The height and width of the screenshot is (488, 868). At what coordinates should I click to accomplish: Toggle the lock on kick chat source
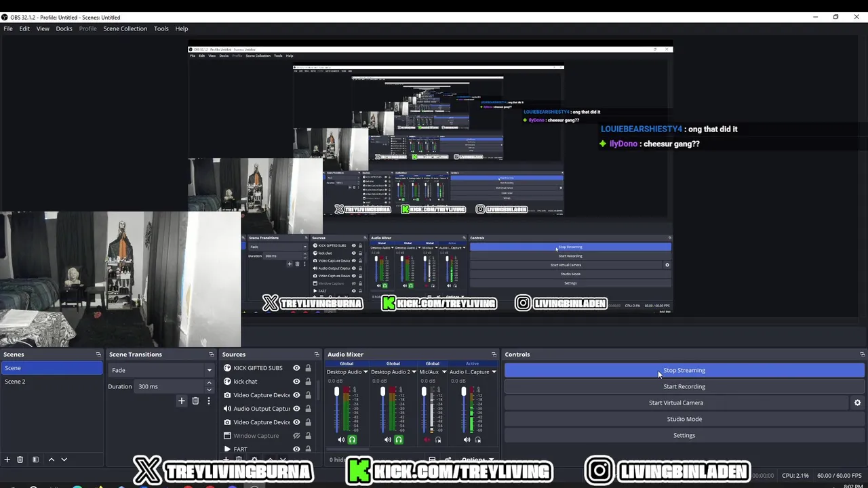(x=308, y=382)
